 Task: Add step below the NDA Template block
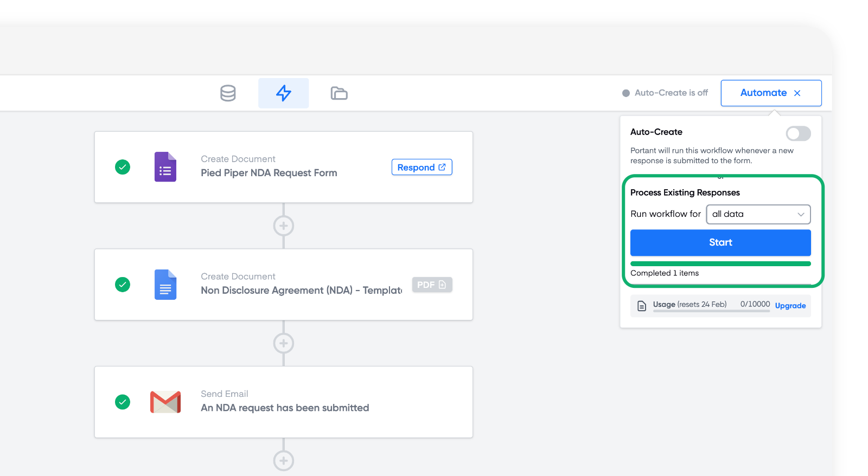click(283, 343)
